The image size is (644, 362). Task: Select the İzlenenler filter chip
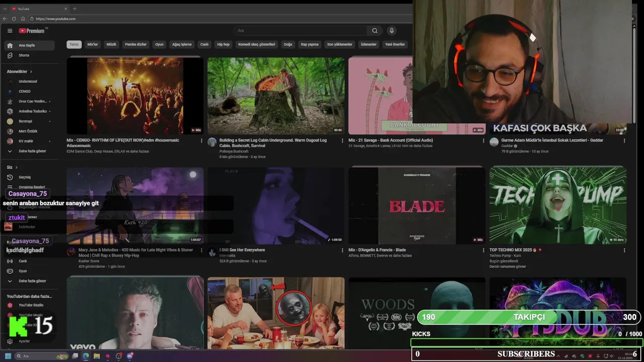pyautogui.click(x=369, y=44)
